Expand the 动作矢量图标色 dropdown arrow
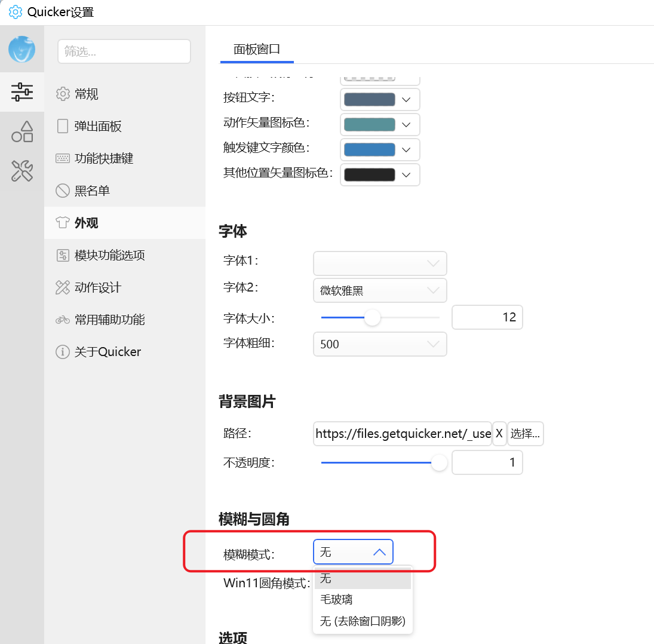 tap(406, 125)
